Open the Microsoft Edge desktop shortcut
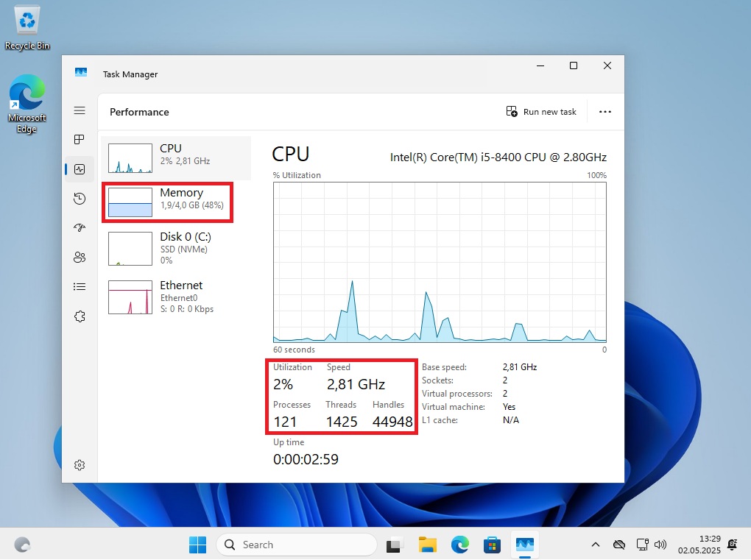 27,104
